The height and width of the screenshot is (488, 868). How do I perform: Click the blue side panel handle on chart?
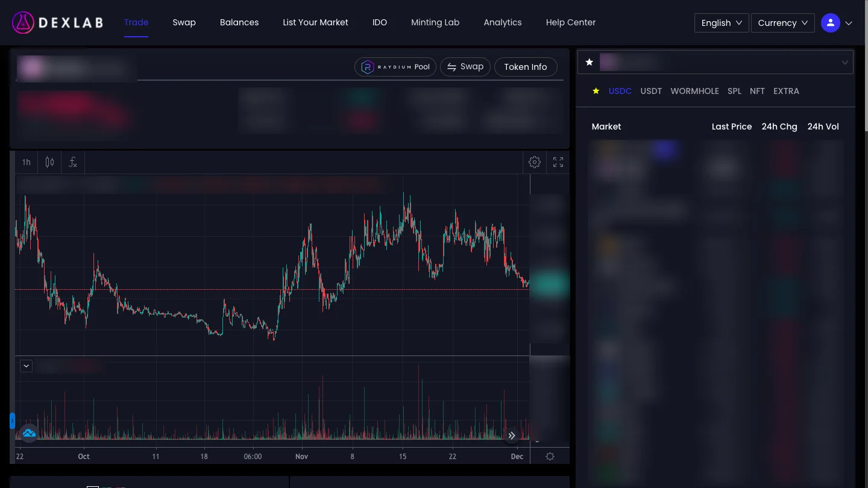pos(12,421)
